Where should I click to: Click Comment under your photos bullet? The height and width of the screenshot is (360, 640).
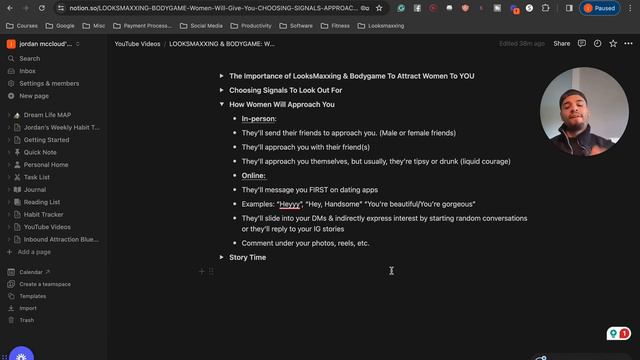(x=305, y=243)
